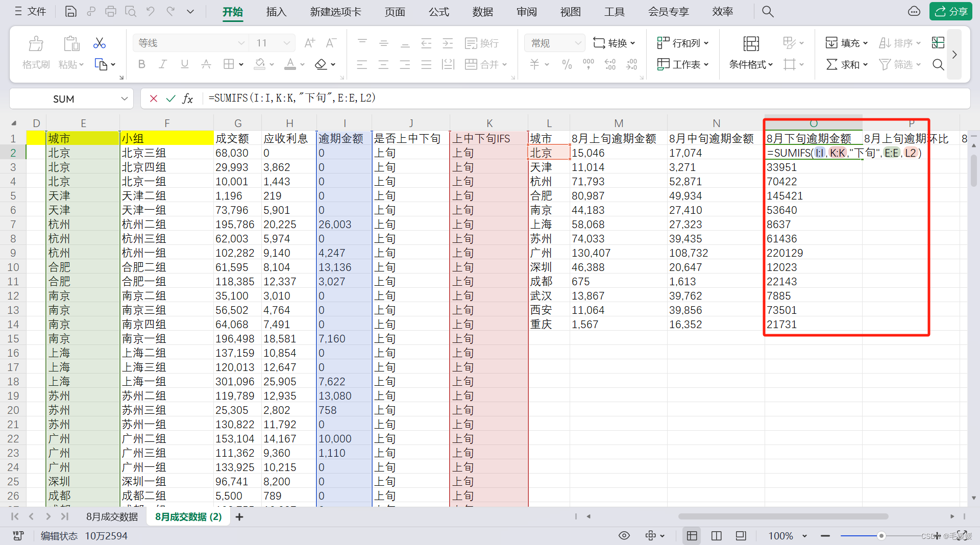
Task: Click the thousands separator icon
Action: click(589, 64)
